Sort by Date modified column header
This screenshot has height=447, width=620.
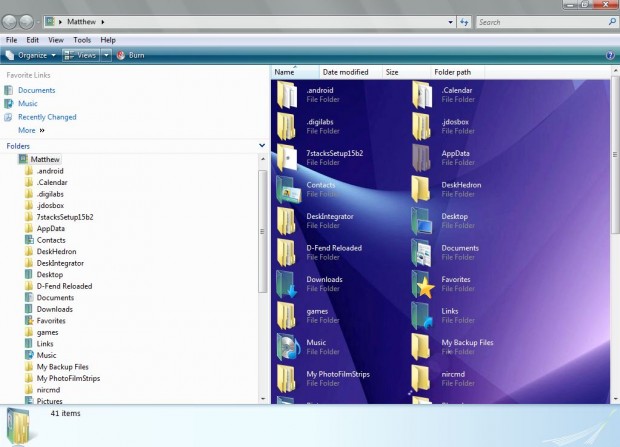351,72
